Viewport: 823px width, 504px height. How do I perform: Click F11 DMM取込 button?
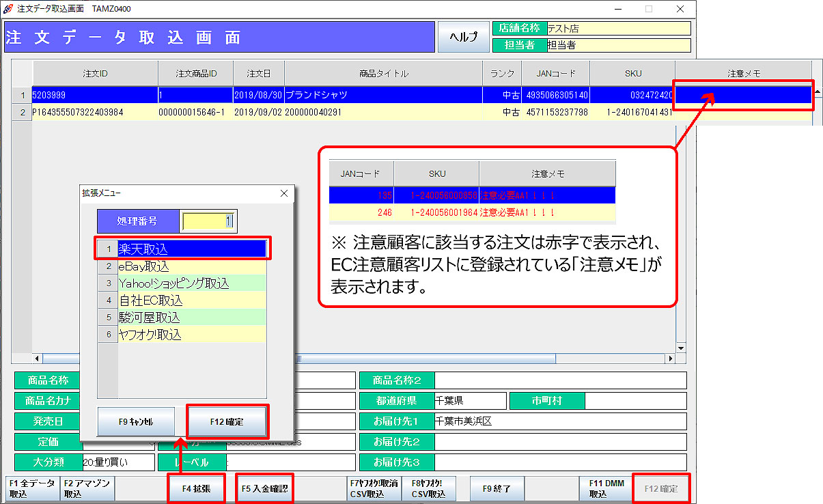(x=606, y=488)
